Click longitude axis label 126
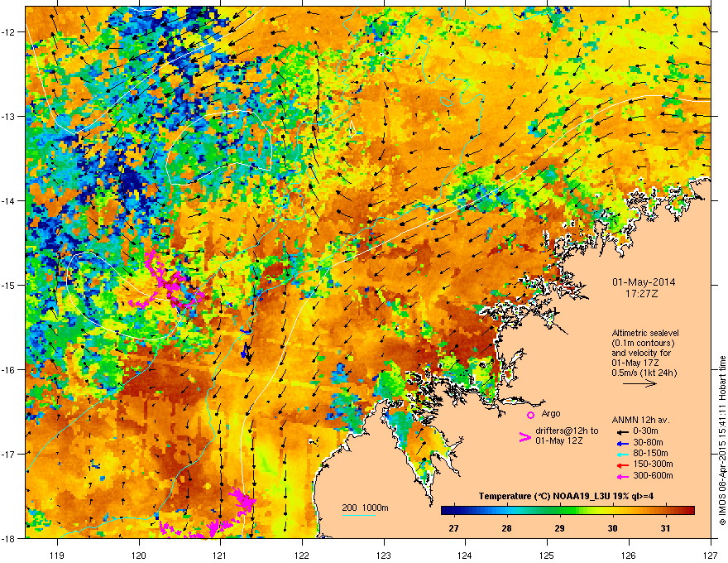Screen dimensions: 728x563 coord(629,555)
